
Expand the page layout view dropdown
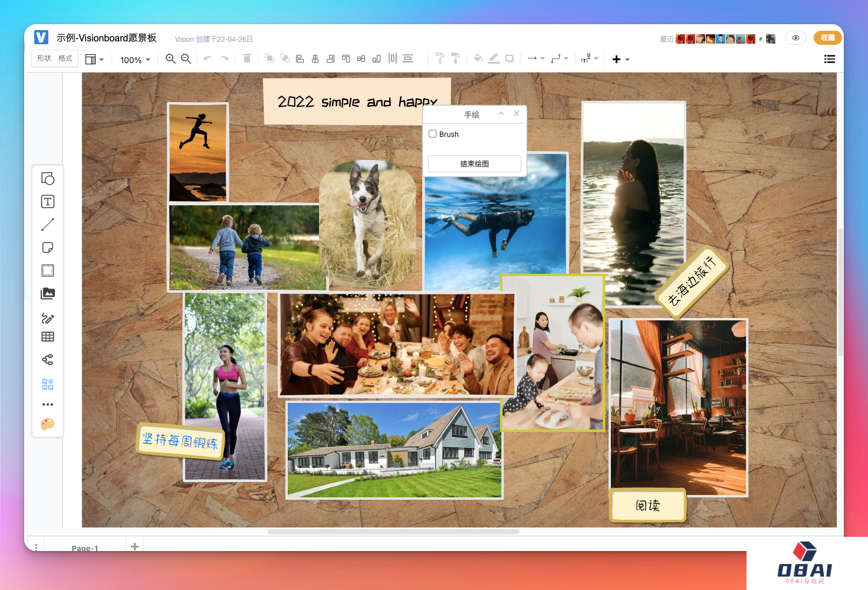coord(94,60)
